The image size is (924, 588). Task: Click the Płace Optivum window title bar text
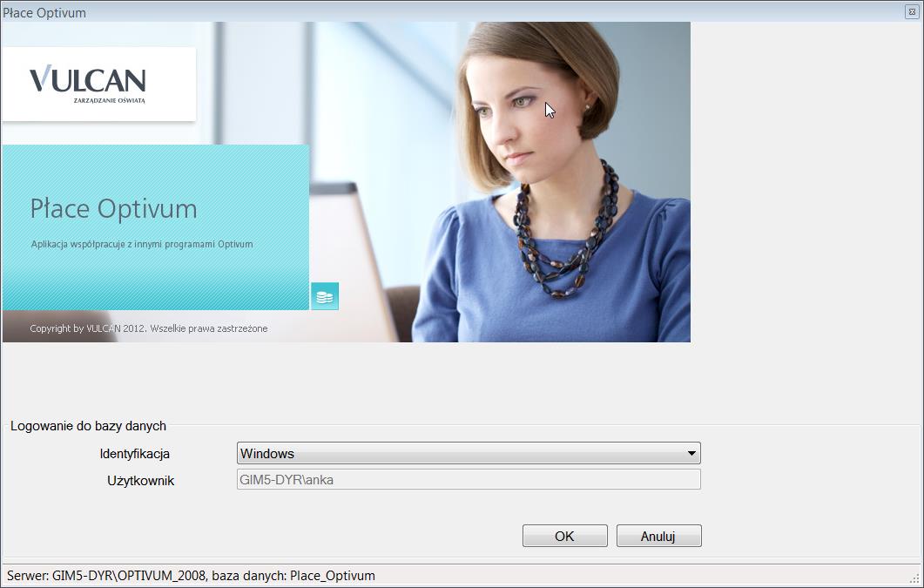[44, 12]
